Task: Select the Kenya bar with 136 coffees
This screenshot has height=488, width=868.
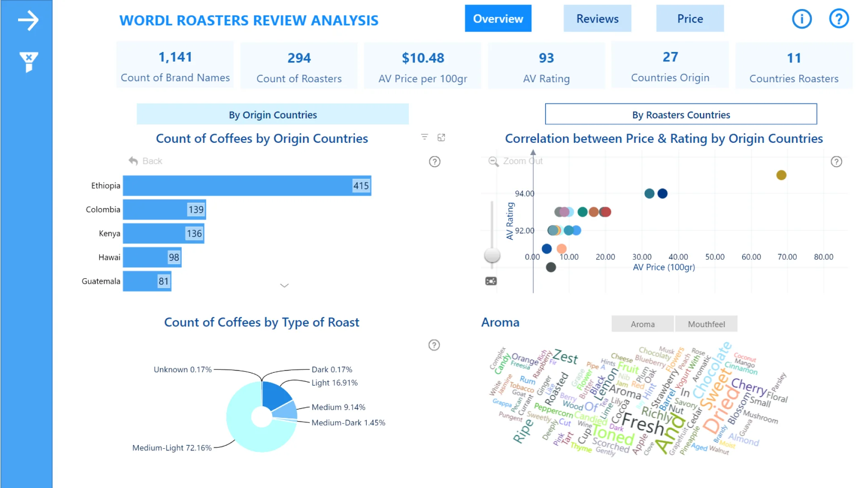Action: 164,234
